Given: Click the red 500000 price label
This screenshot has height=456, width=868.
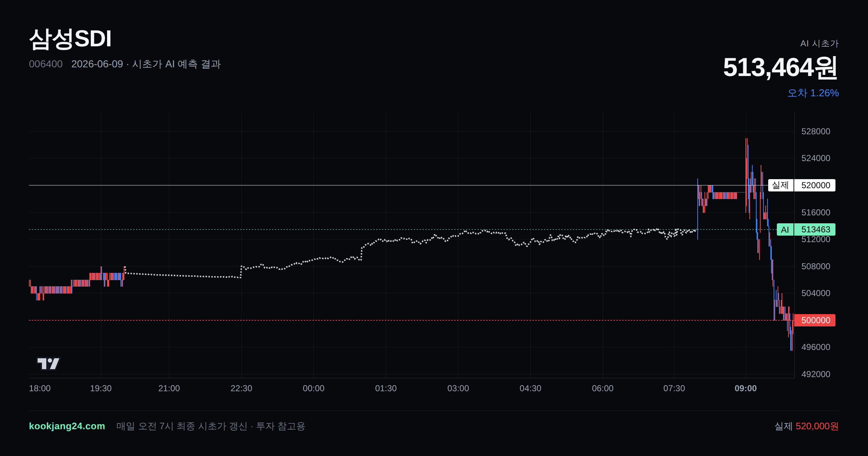Looking at the screenshot, I should [815, 320].
